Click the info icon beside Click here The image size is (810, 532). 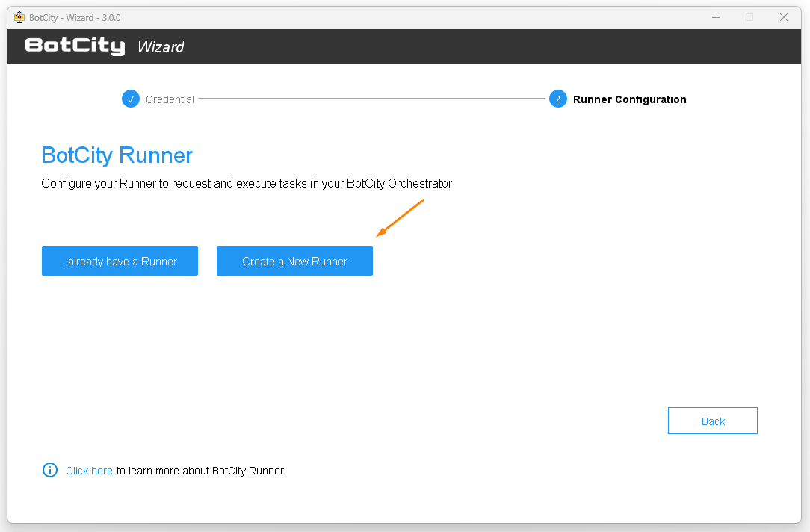coord(50,470)
